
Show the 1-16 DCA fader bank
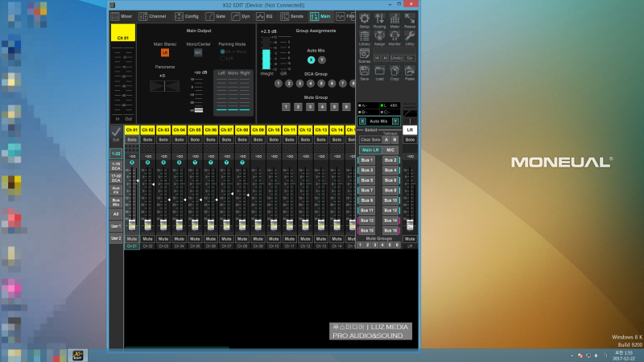point(116,166)
